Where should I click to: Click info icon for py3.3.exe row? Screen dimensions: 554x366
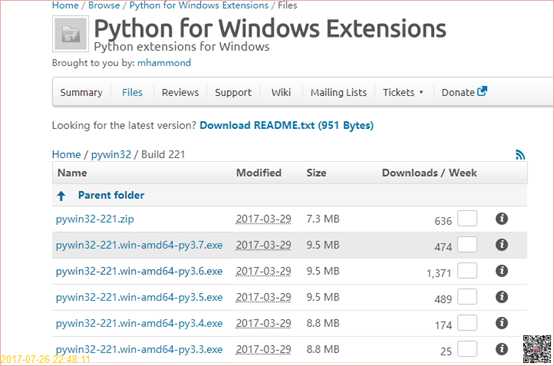click(x=502, y=349)
